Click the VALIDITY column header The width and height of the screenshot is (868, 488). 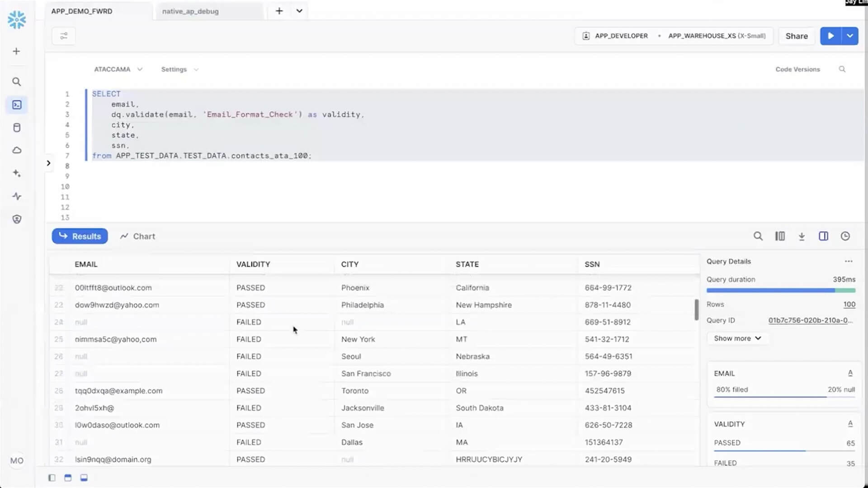[x=253, y=264]
